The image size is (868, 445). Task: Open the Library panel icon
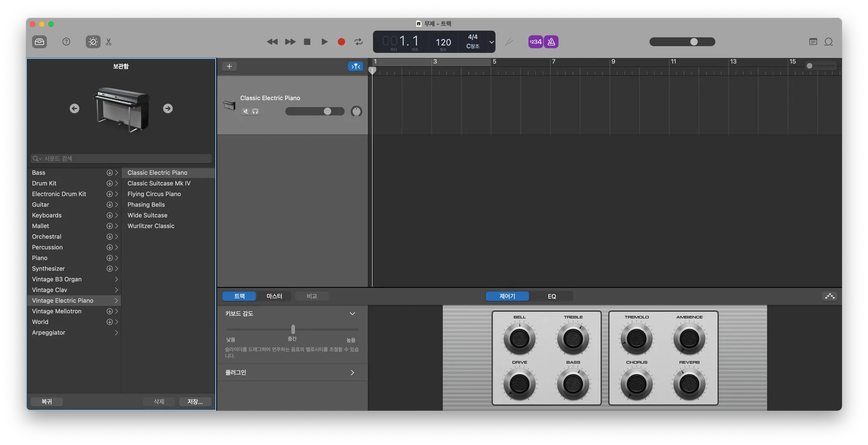tap(39, 41)
